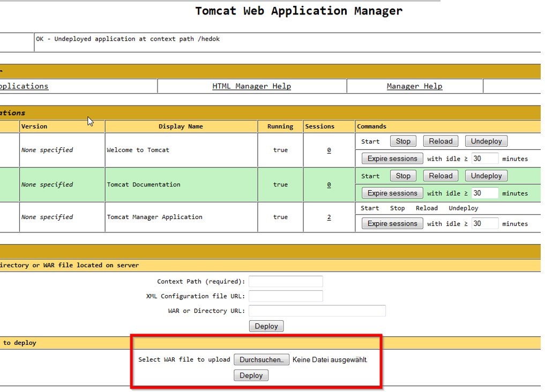Click the 'XML Configuration file URL:' label
Screen dimensions: 545x392
(196, 296)
